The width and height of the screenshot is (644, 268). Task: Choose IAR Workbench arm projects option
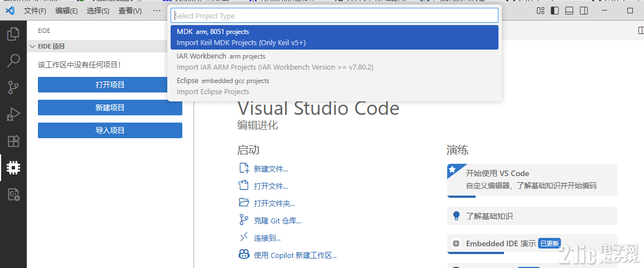335,61
